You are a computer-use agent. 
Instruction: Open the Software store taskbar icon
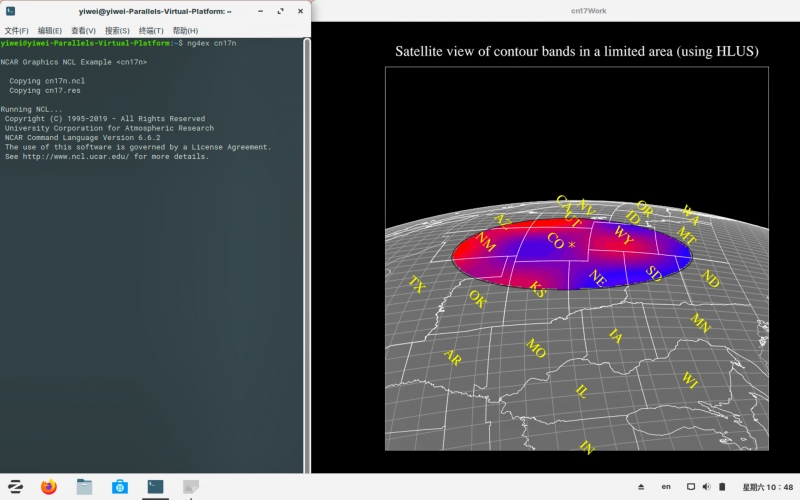click(119, 487)
